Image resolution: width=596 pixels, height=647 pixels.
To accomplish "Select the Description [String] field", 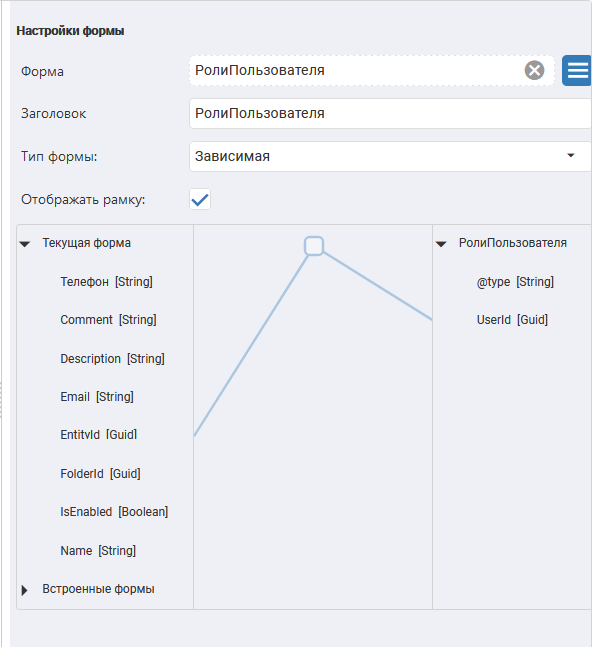I will pyautogui.click(x=112, y=359).
